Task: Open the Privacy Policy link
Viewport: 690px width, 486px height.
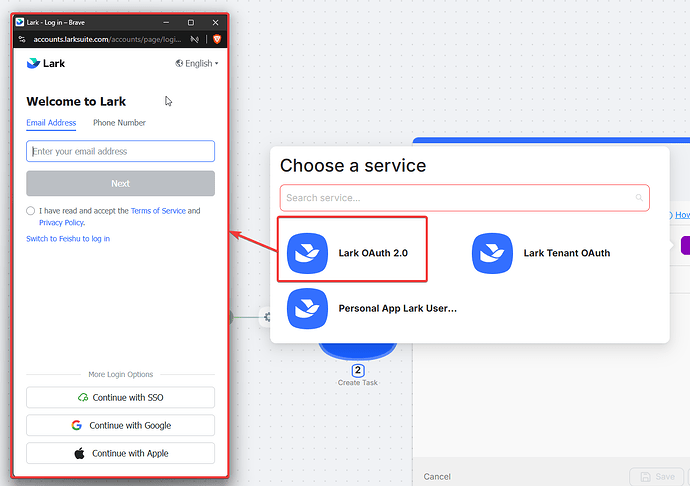Action: point(62,223)
